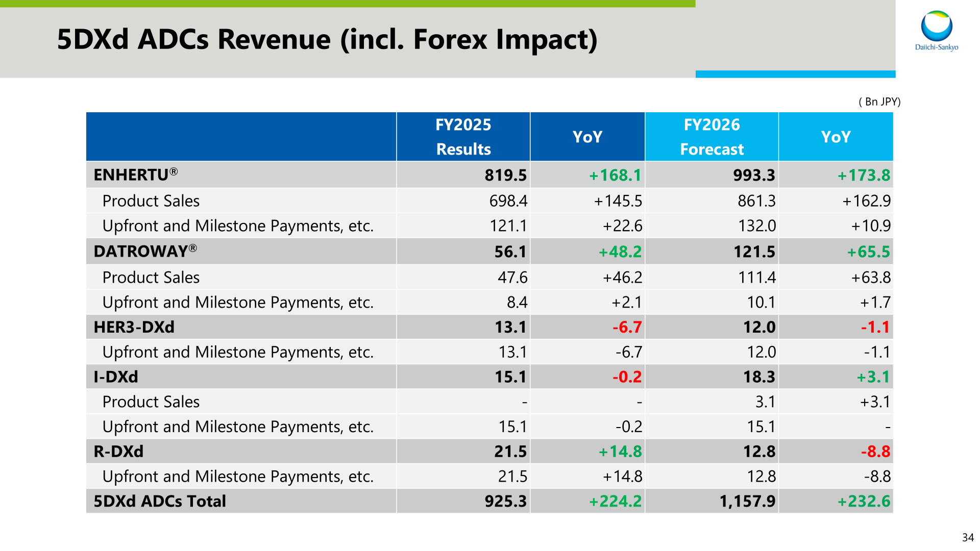Viewport: 980px width, 551px height.
Task: Click the +10.9 YoY value
Action: (871, 226)
